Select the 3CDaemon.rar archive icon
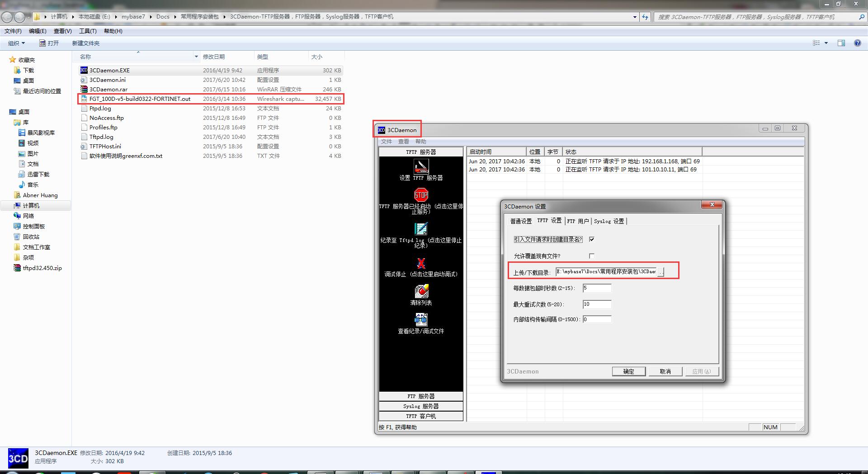 point(84,89)
